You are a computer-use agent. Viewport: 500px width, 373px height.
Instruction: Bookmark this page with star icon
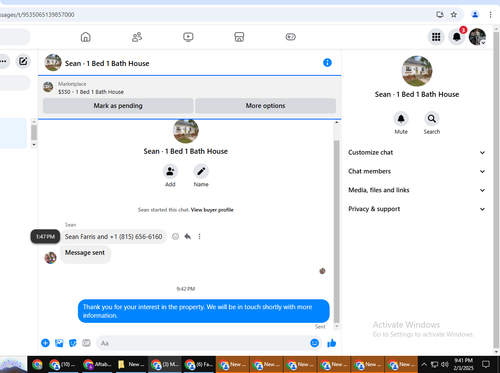point(454,15)
